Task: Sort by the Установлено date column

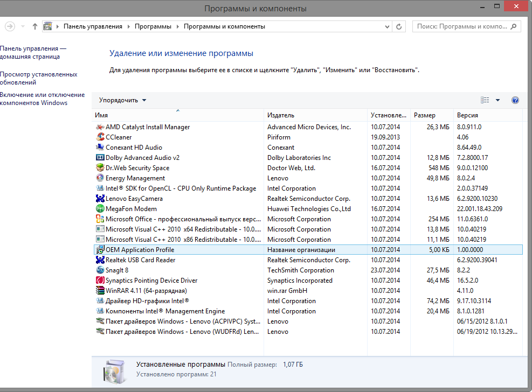Action: (389, 115)
